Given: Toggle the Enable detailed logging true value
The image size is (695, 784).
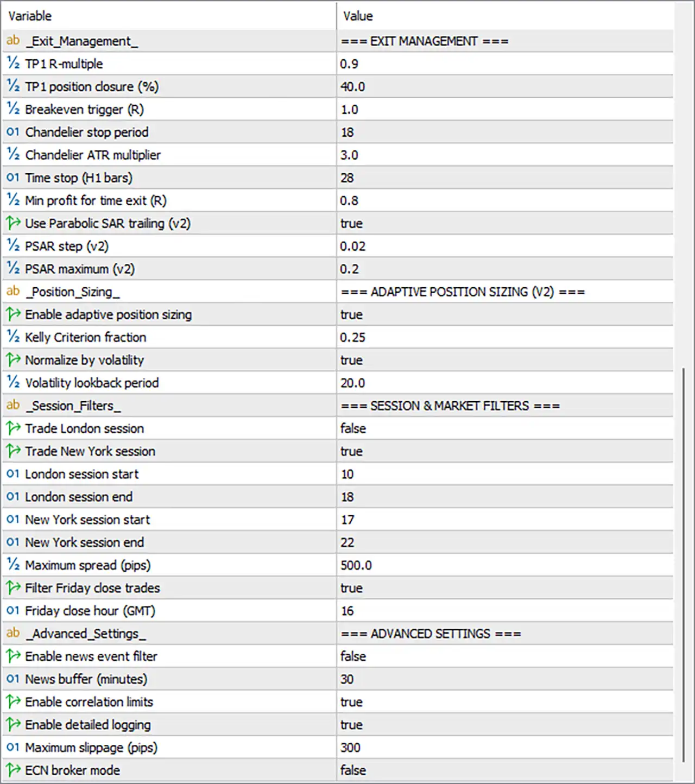Looking at the screenshot, I should pyautogui.click(x=352, y=725).
